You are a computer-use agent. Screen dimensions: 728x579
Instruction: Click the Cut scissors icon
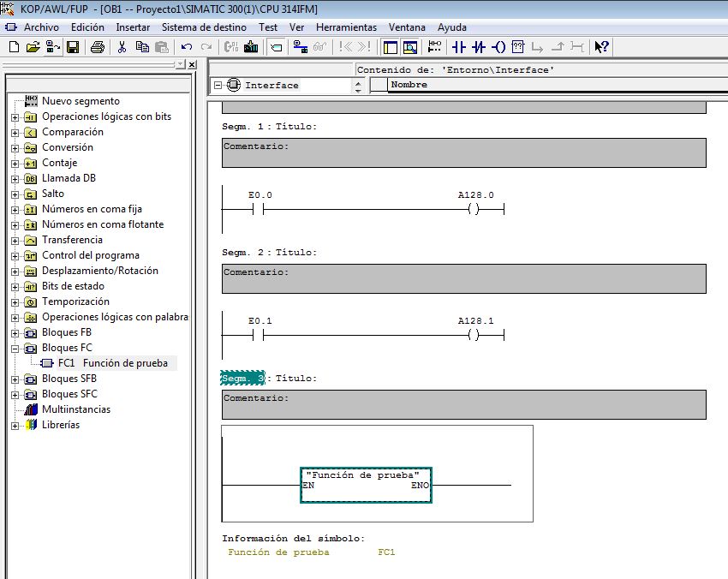(122, 47)
